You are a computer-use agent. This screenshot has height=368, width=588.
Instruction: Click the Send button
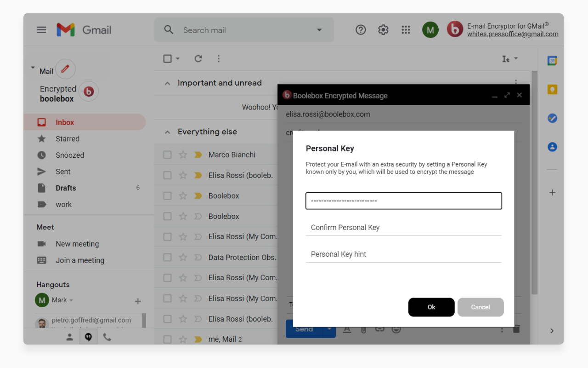(304, 329)
